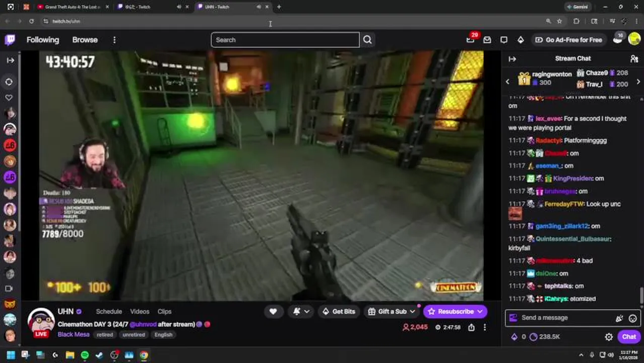Viewport: 644px width, 363px height.
Task: Open browser extensions puzzle icon
Action: (x=576, y=21)
